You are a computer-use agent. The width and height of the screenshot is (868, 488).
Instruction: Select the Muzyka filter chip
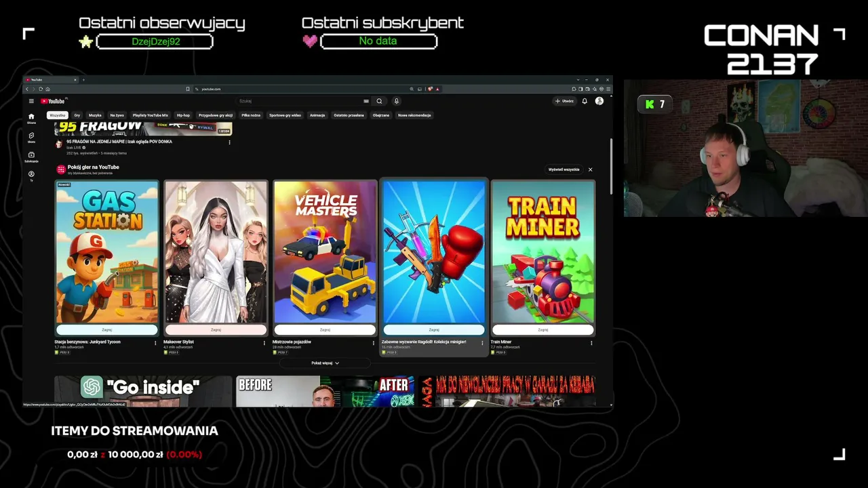click(x=95, y=115)
